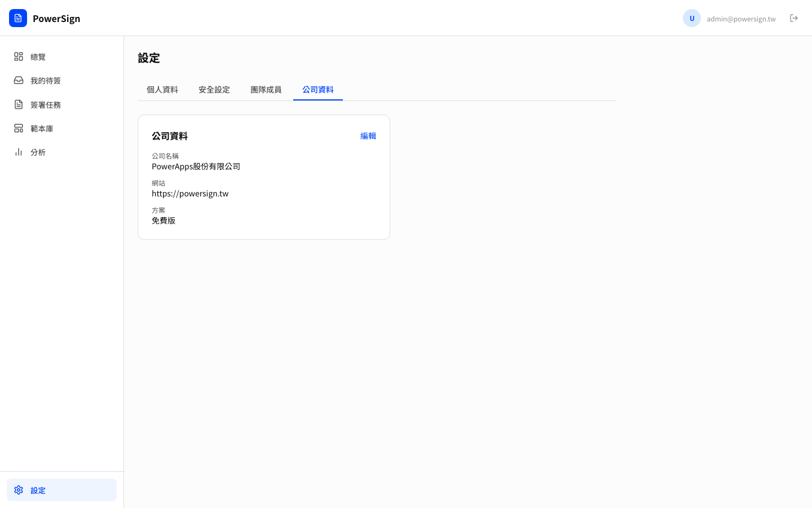
Task: Click the 免費版 plan label
Action: coord(164,220)
